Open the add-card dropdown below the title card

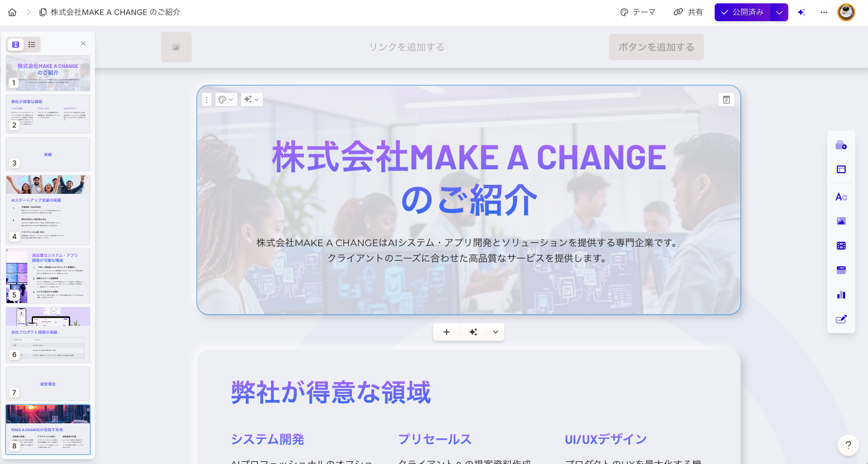coord(495,332)
